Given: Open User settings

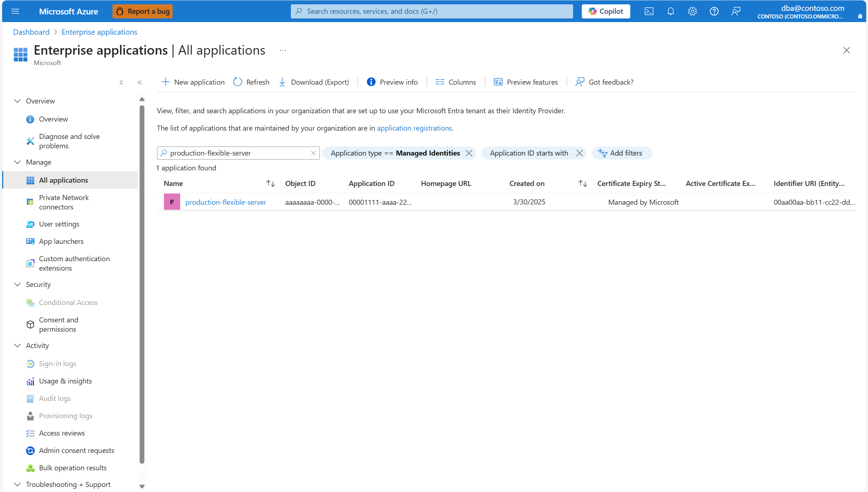Looking at the screenshot, I should point(59,224).
